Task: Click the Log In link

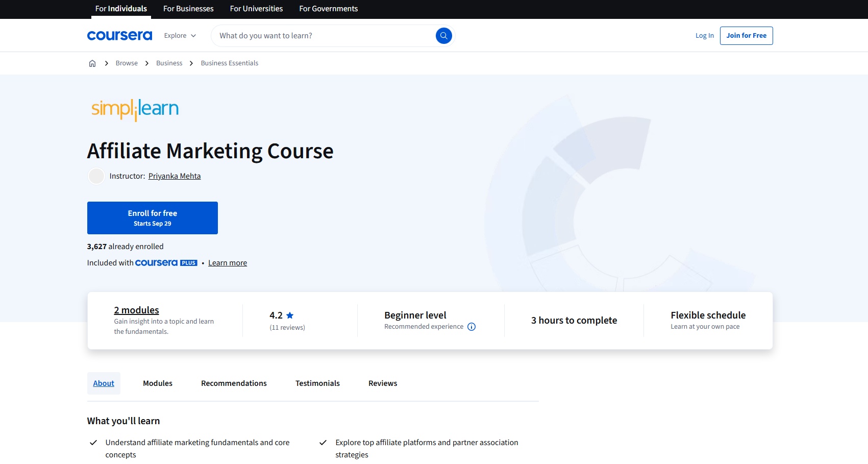Action: tap(705, 36)
